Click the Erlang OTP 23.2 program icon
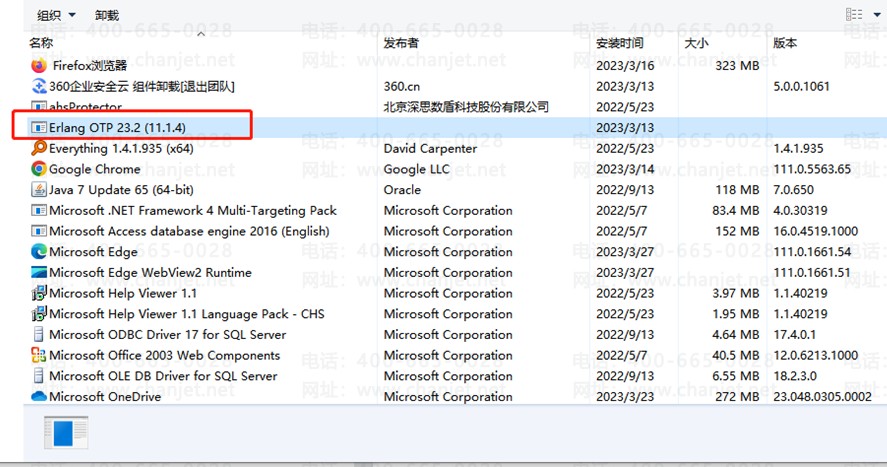 coord(38,128)
